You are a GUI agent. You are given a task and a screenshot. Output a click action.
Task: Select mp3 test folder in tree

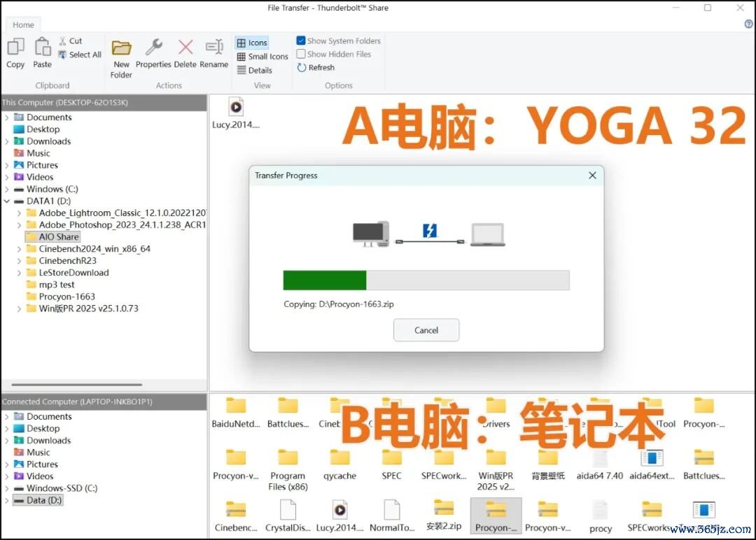[50, 285]
